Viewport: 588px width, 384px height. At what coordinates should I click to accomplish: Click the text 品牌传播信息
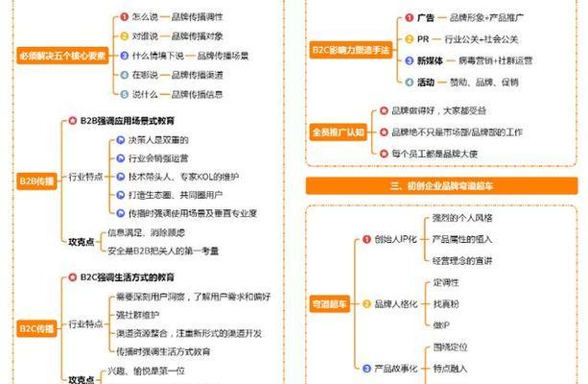[198, 94]
